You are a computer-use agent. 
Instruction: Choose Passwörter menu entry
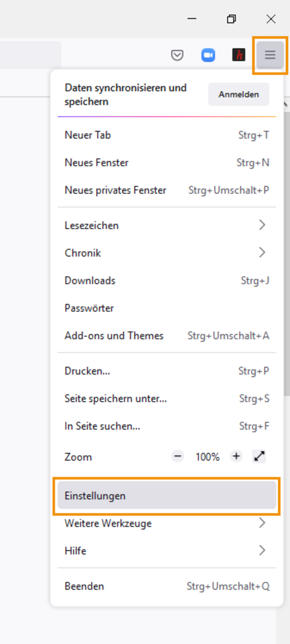(167, 308)
